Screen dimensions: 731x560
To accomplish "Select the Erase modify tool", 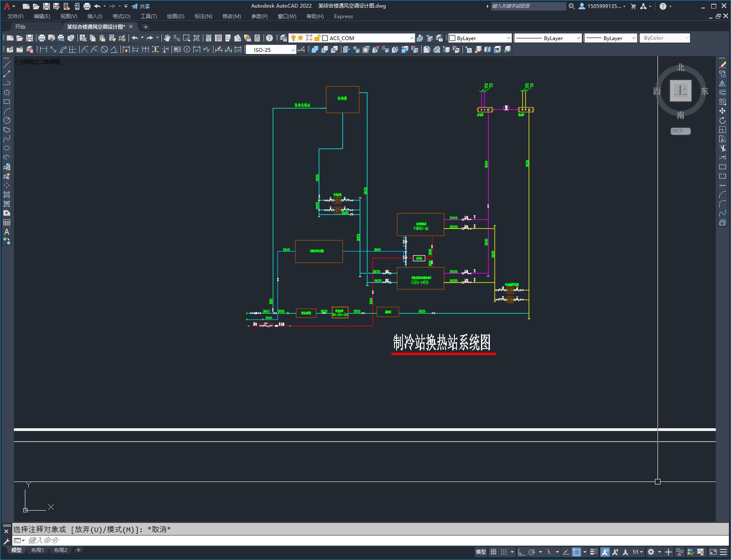I will [723, 65].
